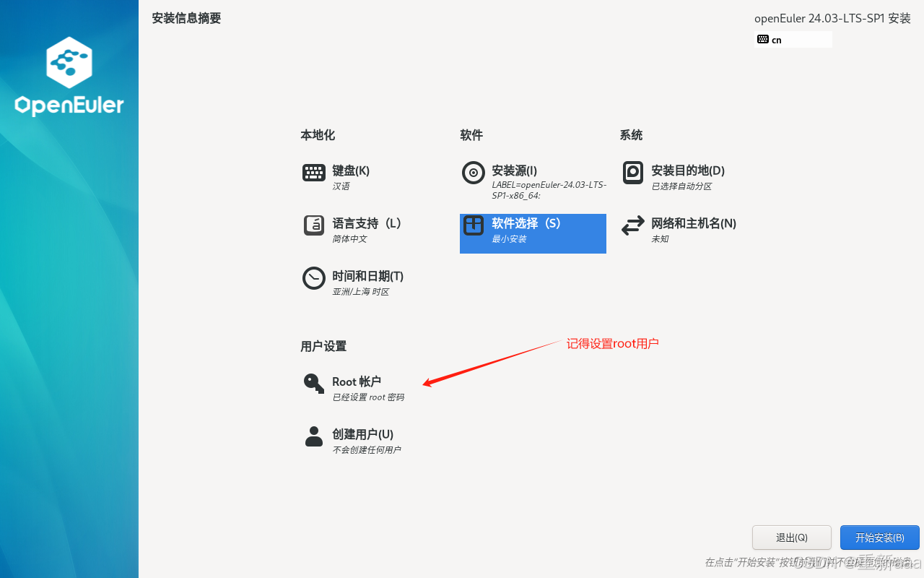Click the 开始安装(B) button
This screenshot has height=578, width=924.
coord(880,538)
